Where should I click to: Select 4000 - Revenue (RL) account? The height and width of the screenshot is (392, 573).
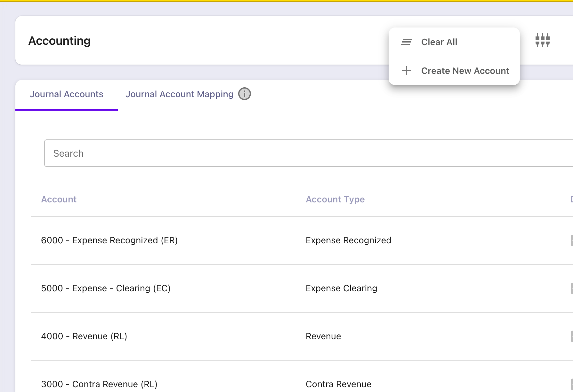tap(84, 336)
